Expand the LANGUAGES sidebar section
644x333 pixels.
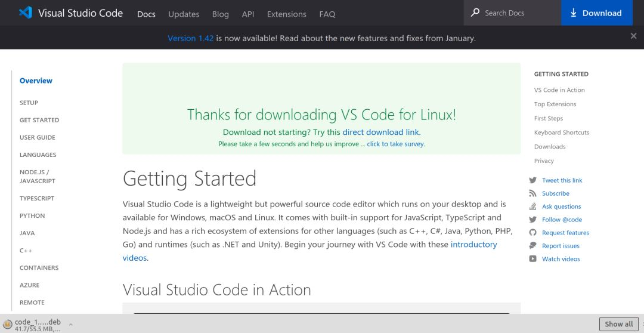click(38, 155)
